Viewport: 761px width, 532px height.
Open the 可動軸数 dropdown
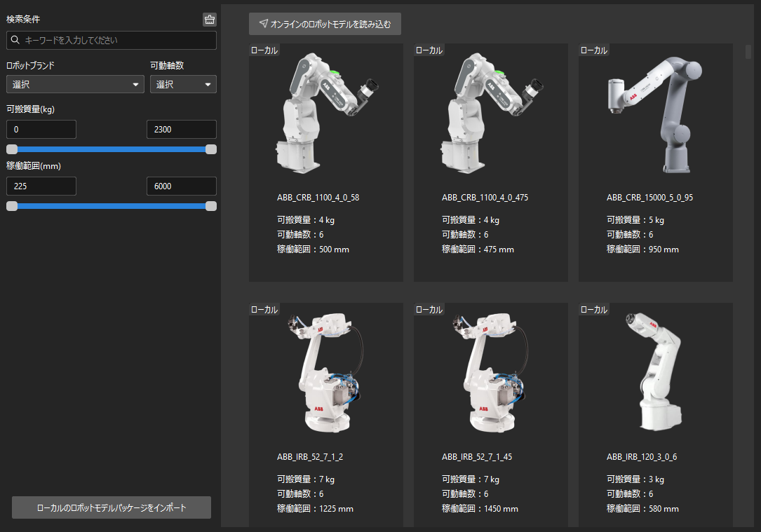pos(183,84)
